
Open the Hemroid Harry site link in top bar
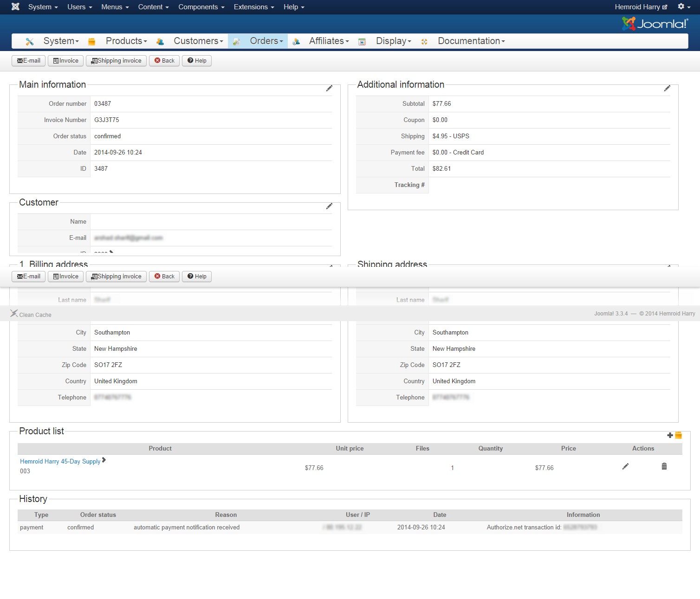[641, 7]
